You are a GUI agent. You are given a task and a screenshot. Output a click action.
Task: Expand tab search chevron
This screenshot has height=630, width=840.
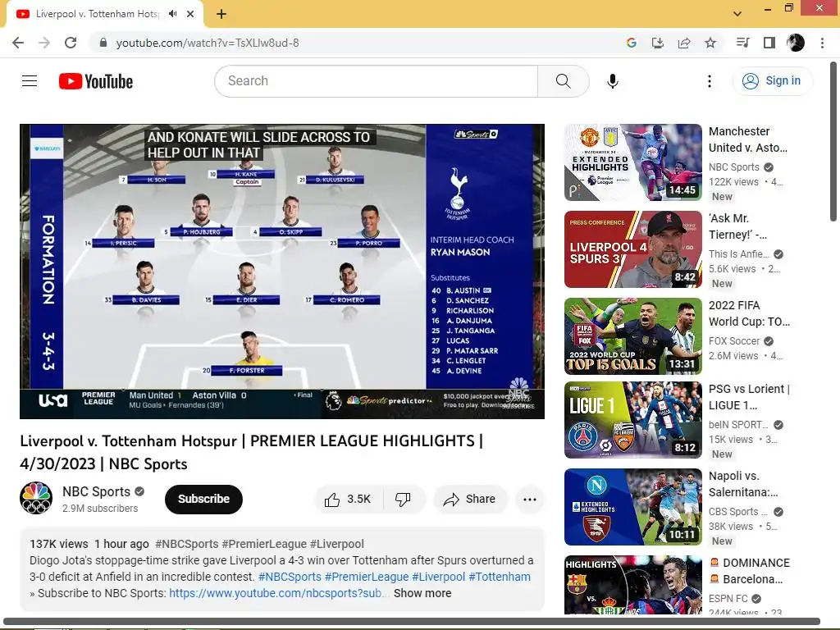point(737,14)
